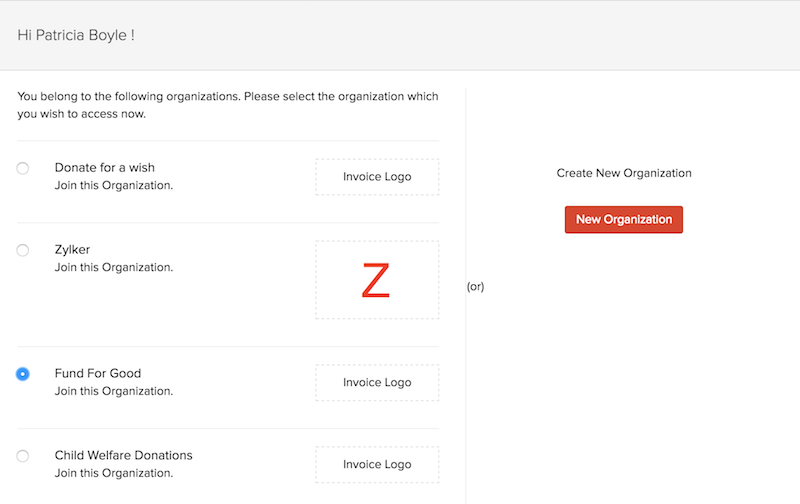Screen dimensions: 800x504
Task: Select the Zylker organization radio button
Action: (23, 250)
